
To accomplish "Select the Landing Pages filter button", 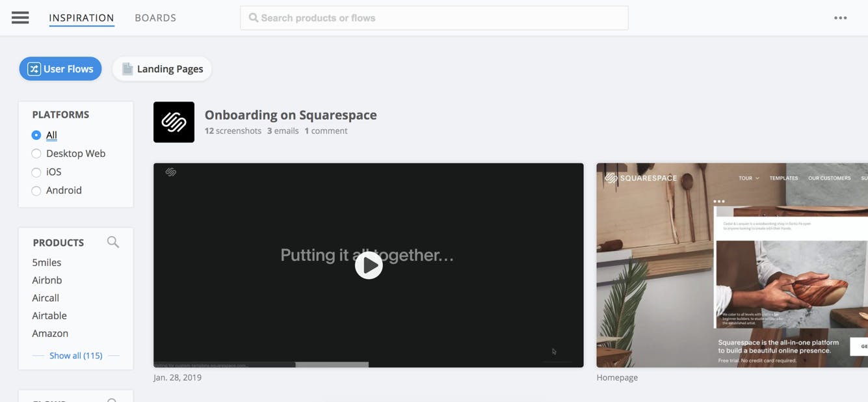I will (162, 69).
